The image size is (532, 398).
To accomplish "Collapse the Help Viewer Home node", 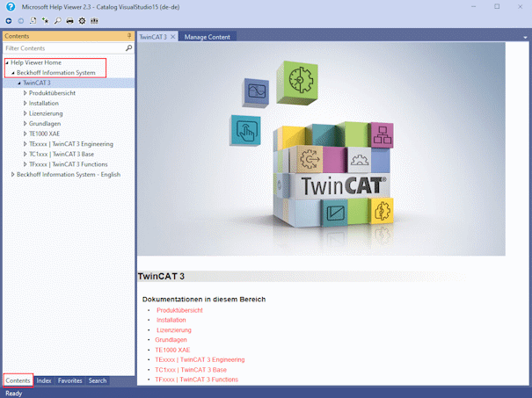I will pos(7,62).
